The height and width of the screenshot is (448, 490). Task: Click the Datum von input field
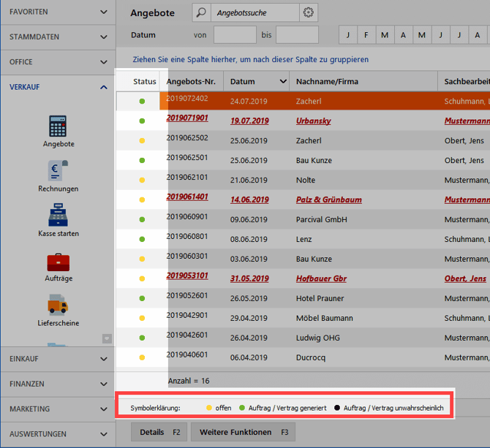tap(234, 35)
